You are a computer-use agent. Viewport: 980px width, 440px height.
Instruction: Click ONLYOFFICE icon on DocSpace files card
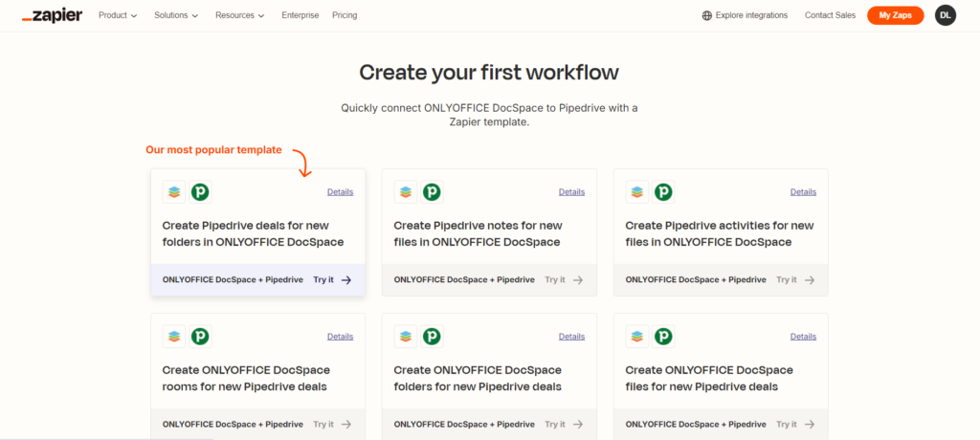tap(636, 337)
